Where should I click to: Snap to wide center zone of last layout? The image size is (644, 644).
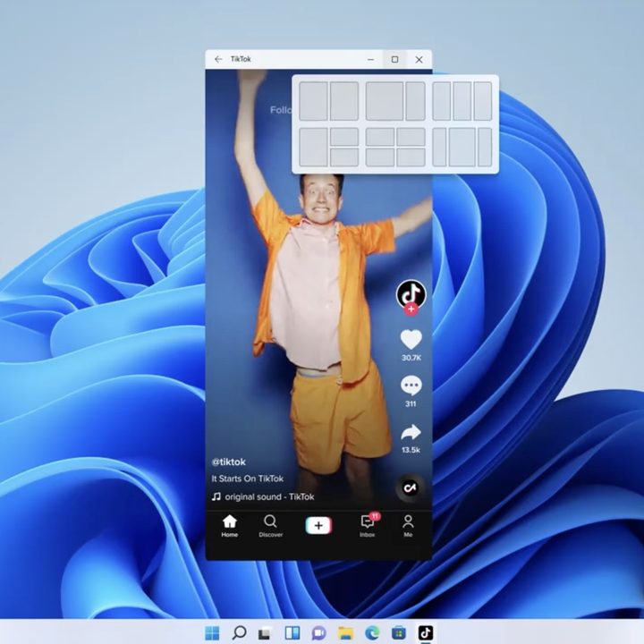coord(462,147)
